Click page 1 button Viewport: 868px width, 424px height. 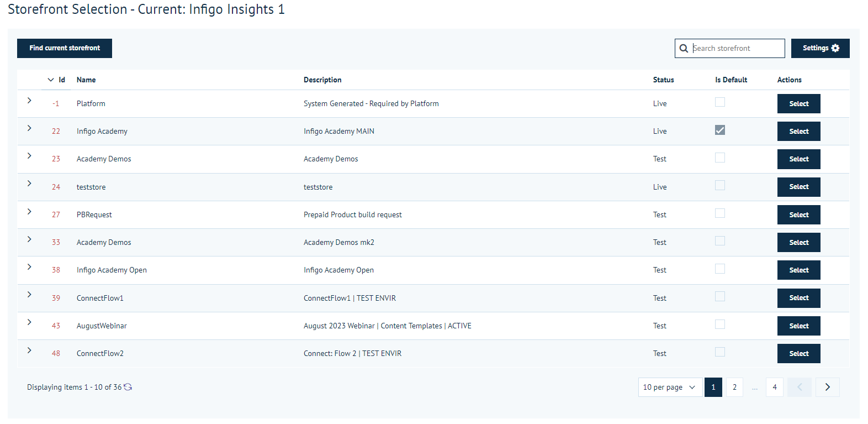(x=713, y=387)
